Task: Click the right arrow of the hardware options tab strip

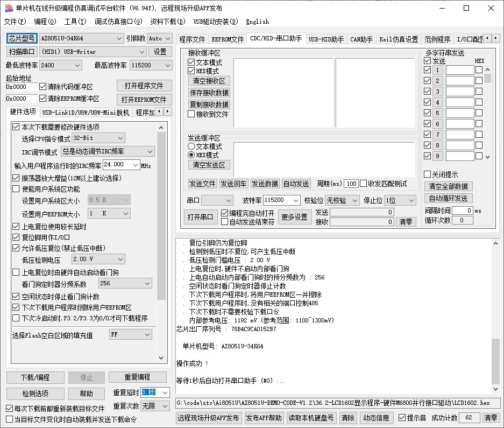Action: point(168,111)
